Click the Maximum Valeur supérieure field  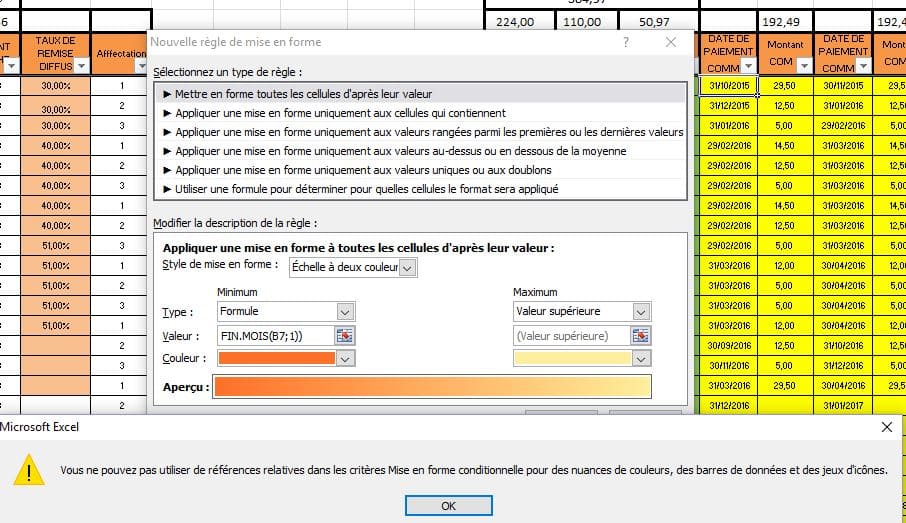click(571, 336)
